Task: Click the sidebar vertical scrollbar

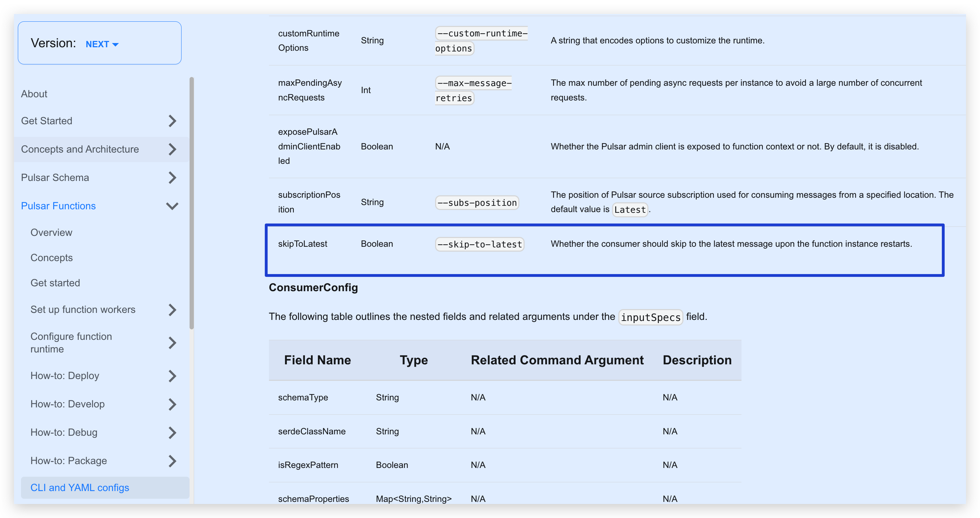Action: pos(192,203)
